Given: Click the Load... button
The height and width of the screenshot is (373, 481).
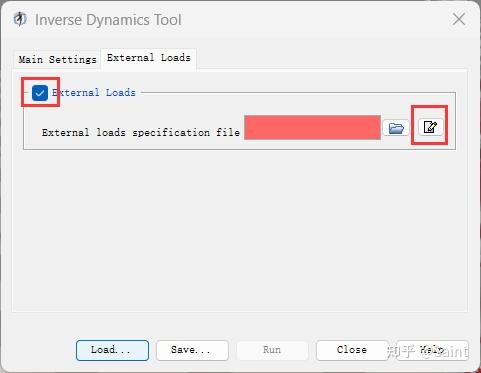Looking at the screenshot, I should tap(112, 350).
